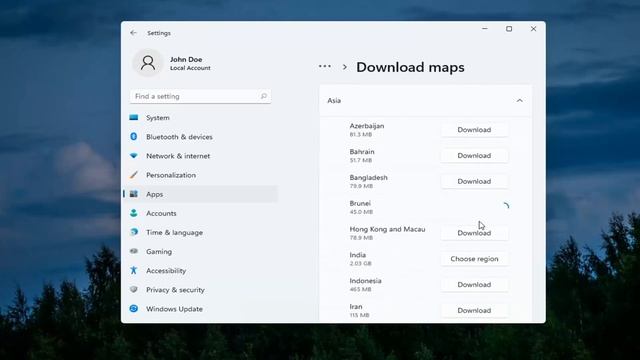640x360 pixels.
Task: Download the Bahrain map
Action: point(474,156)
